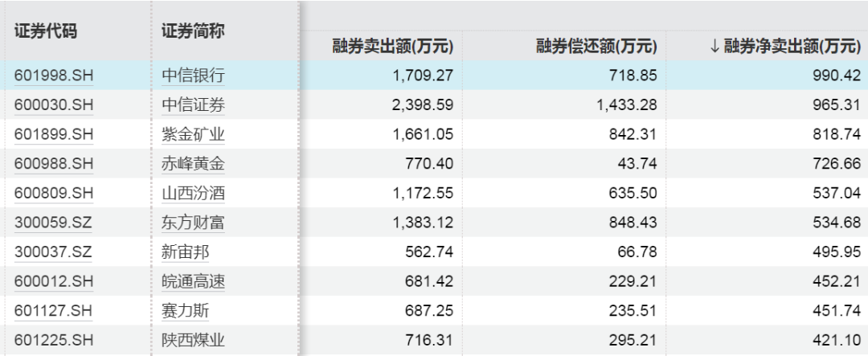Click the 融券偿还额(万元) column header
Screen dimensions: 868x356
[x=597, y=47]
